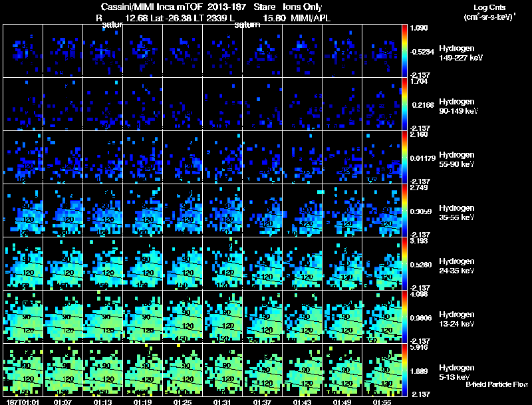Click the '1.089' color scale value
The image size is (532, 405).
(x=419, y=372)
